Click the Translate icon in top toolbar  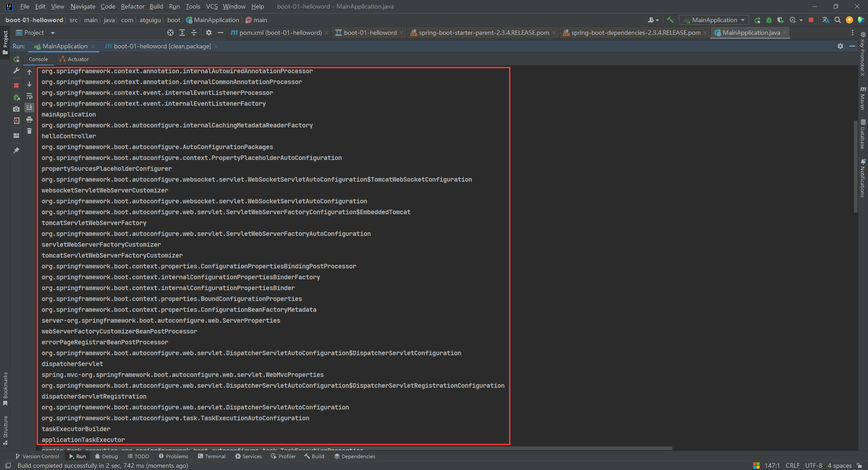click(826, 20)
